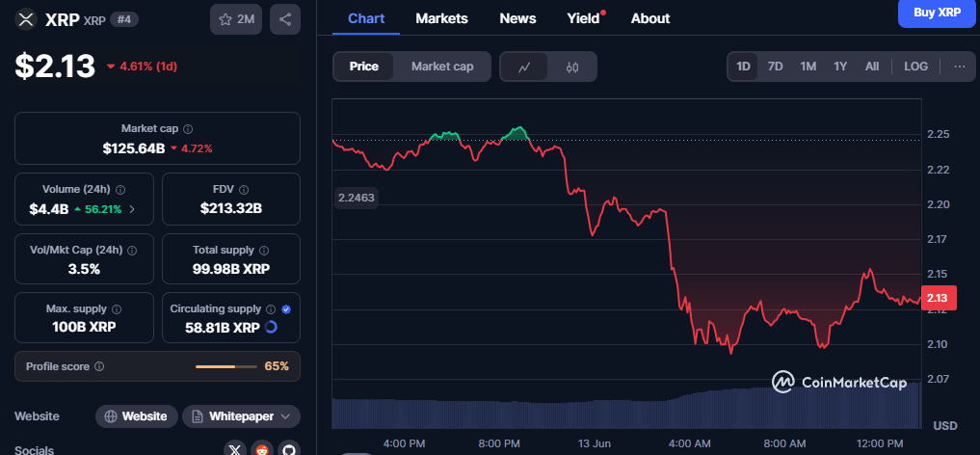Screen dimensions: 980x455
Task: Click the 3.5% Vol/Mkt Cap value
Action: click(x=84, y=270)
